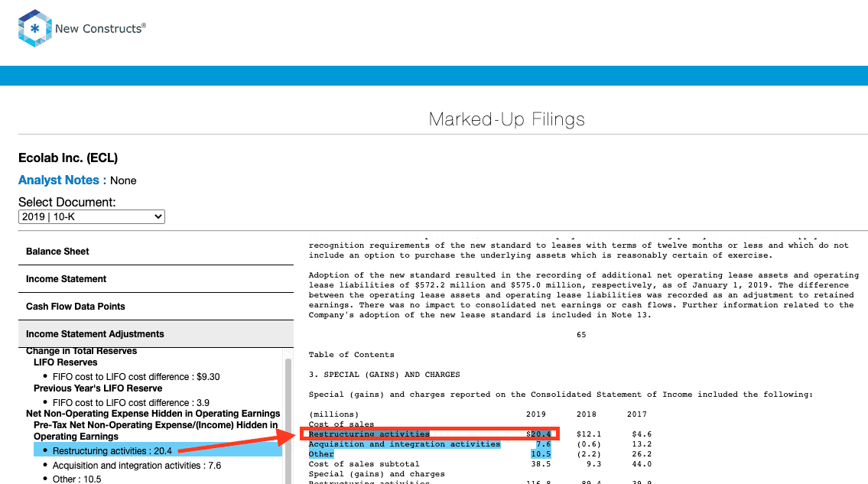
Task: Select Acquisition and integration activities : 7.6 item
Action: pyautogui.click(x=137, y=466)
